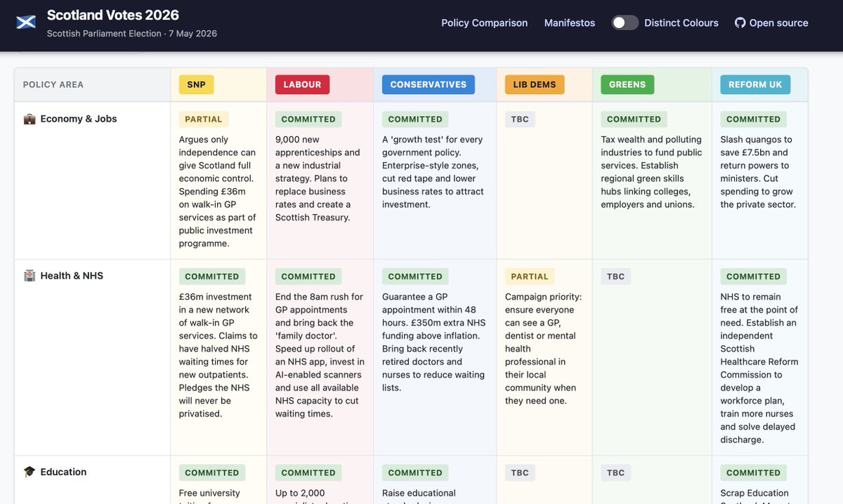Click Greens' TBC badge for Health & NHS

click(616, 277)
